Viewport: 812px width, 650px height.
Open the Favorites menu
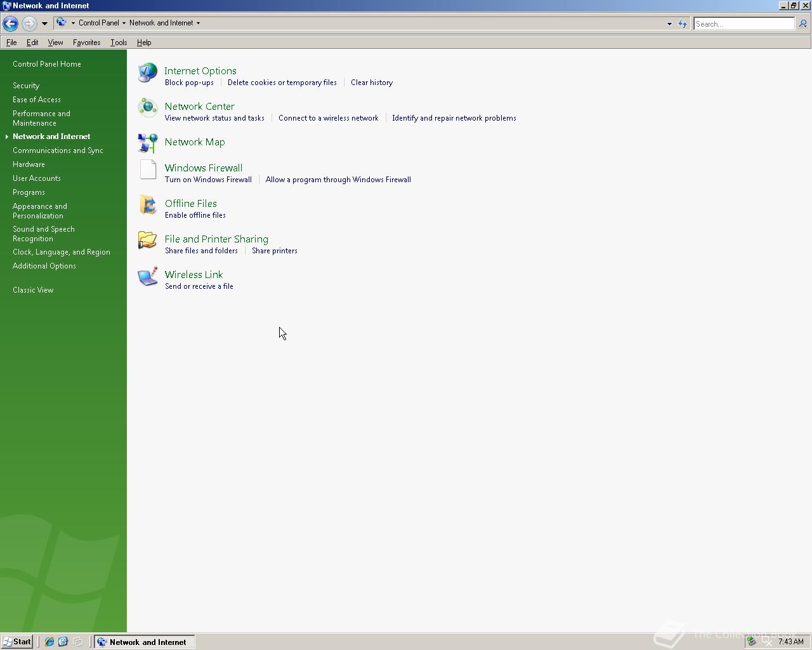86,43
